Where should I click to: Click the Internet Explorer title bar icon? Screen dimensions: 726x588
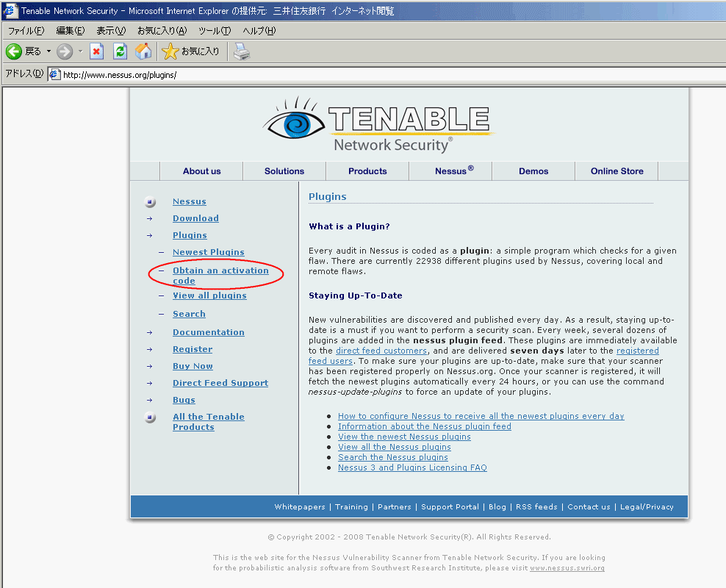(x=10, y=10)
